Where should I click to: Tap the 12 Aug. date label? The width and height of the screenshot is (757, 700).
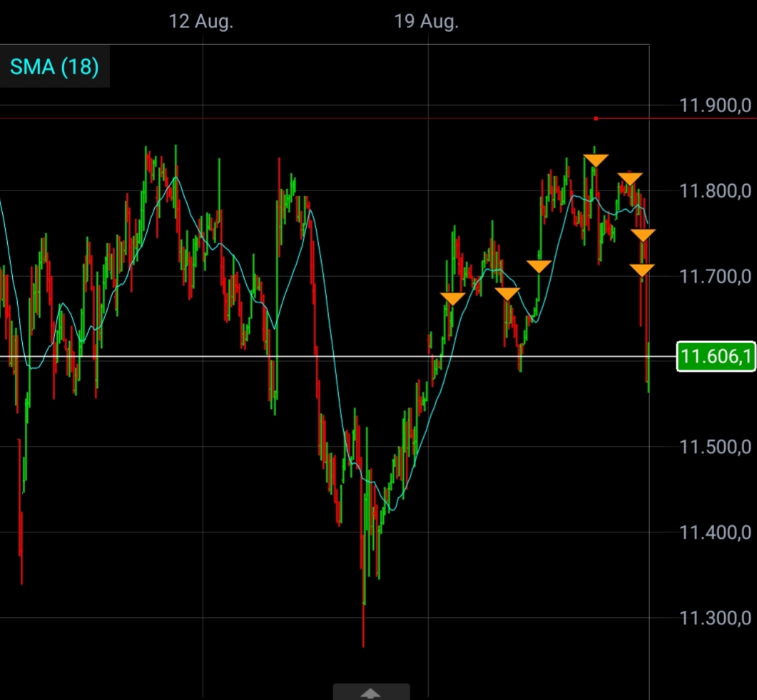(x=200, y=21)
